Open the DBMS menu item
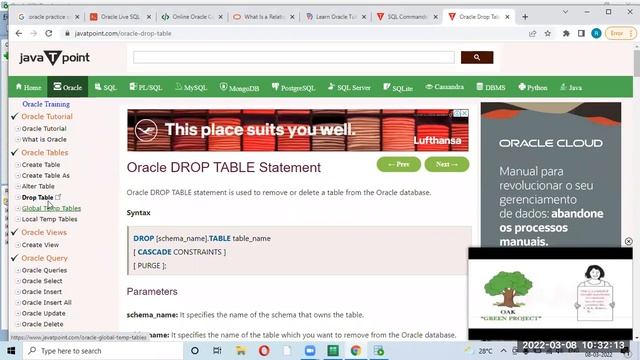 (491, 87)
